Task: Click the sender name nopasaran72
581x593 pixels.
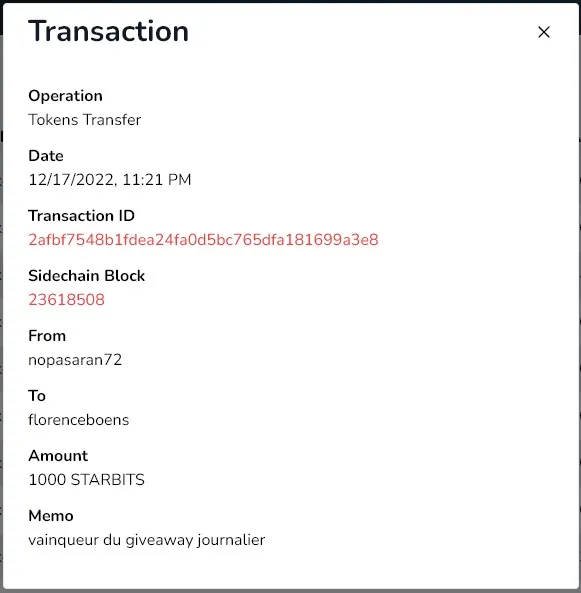Action: (x=75, y=360)
